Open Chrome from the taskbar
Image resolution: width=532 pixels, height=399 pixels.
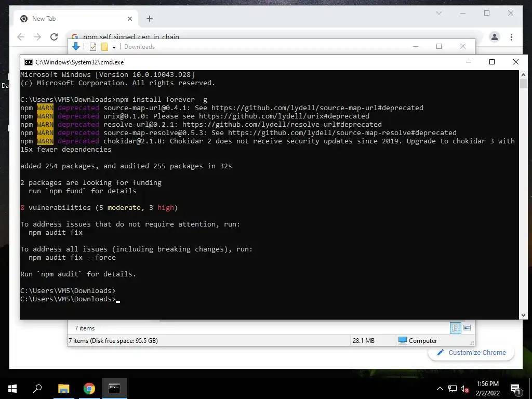(89, 389)
